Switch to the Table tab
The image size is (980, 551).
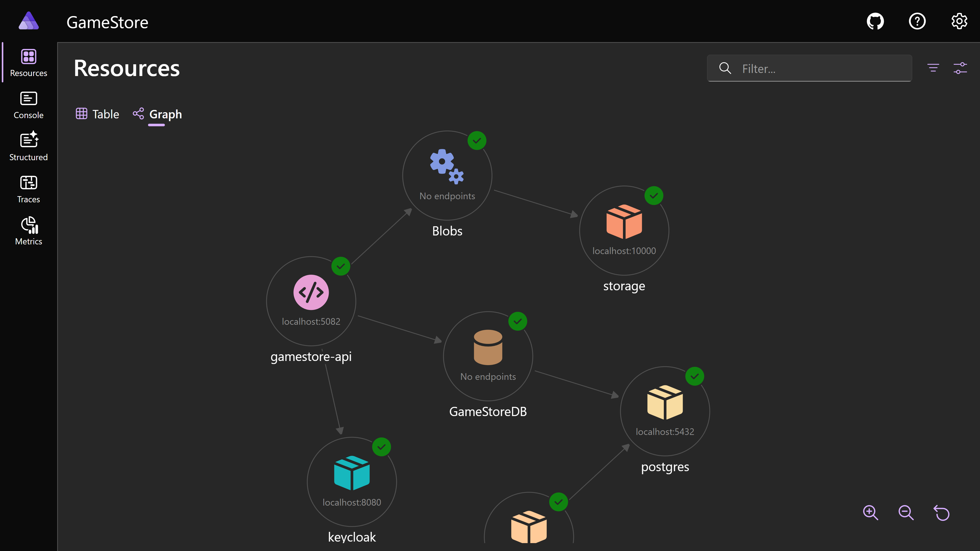coord(97,114)
